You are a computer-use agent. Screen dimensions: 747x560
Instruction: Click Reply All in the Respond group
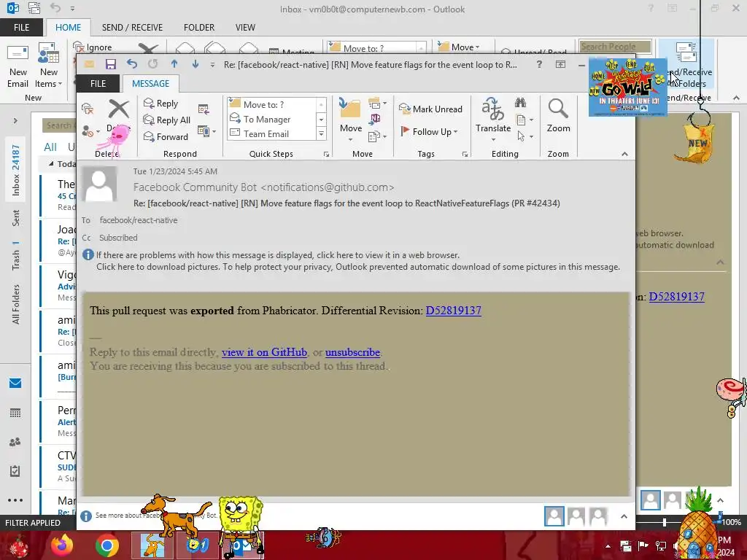(x=167, y=120)
